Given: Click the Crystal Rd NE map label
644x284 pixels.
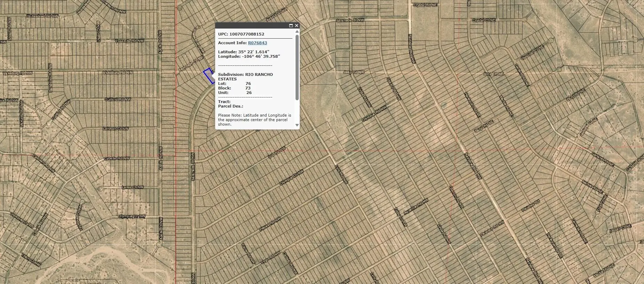Looking at the screenshot, I should pyautogui.click(x=425, y=5).
